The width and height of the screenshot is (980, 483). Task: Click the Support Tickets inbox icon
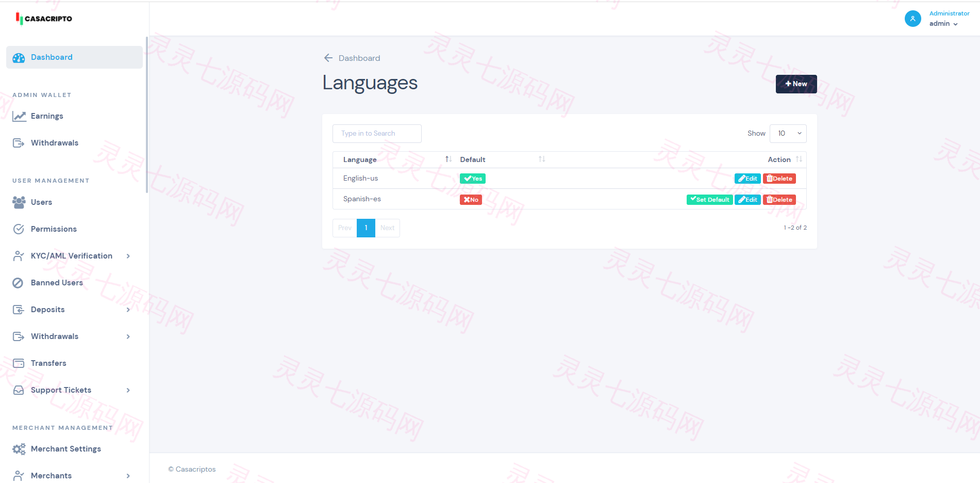click(x=19, y=390)
